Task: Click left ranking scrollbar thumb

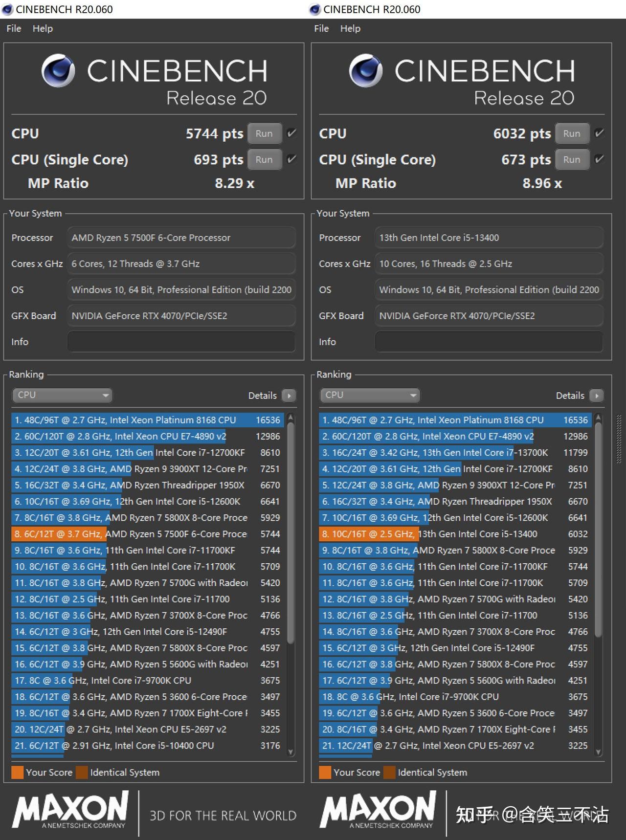Action: click(x=291, y=533)
